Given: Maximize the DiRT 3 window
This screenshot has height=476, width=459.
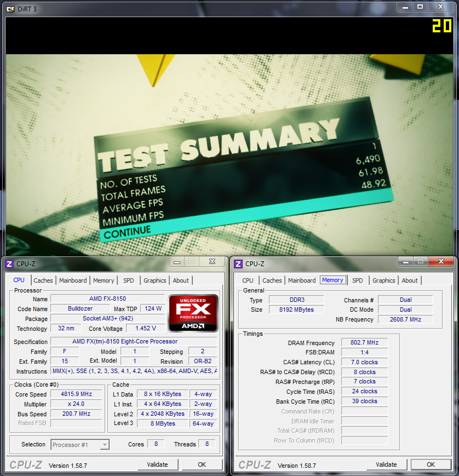Looking at the screenshot, I should pyautogui.click(x=420, y=7).
